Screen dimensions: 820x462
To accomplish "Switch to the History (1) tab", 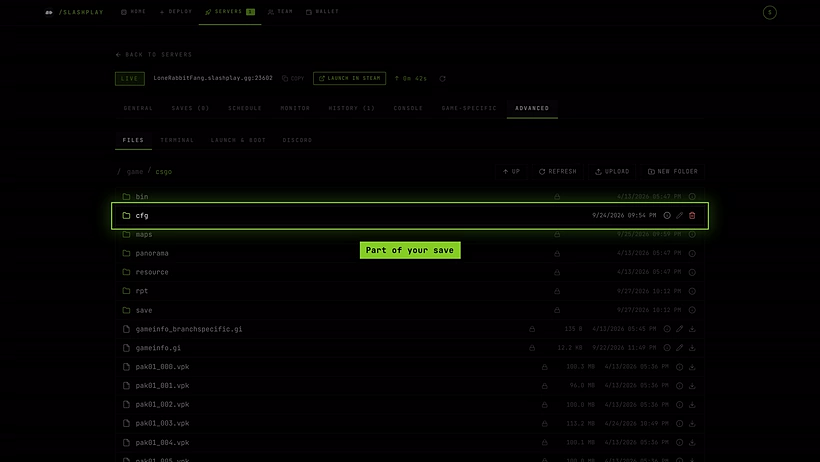I will (x=351, y=108).
